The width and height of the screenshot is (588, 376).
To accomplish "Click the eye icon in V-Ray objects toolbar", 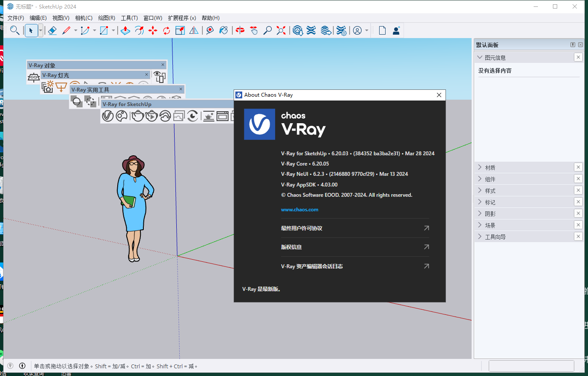I will 160,77.
